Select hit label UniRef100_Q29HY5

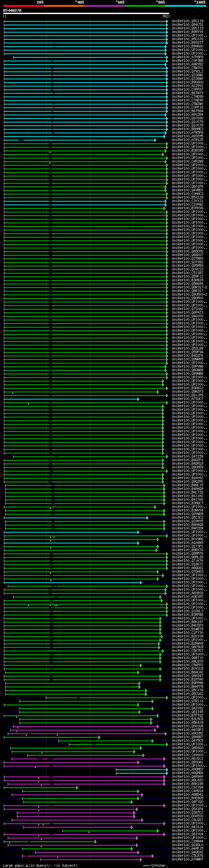(187, 521)
